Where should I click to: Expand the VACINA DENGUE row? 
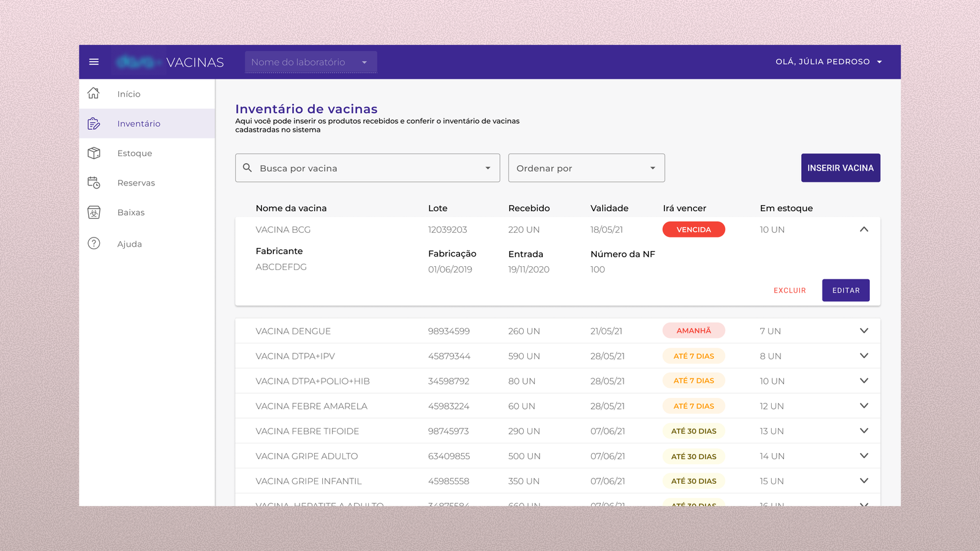click(864, 331)
